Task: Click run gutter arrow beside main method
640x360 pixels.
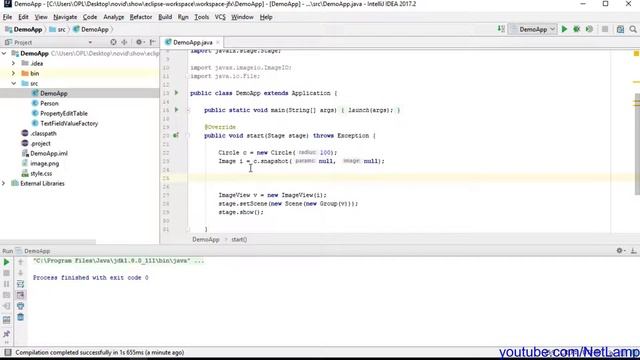Action: pyautogui.click(x=176, y=110)
